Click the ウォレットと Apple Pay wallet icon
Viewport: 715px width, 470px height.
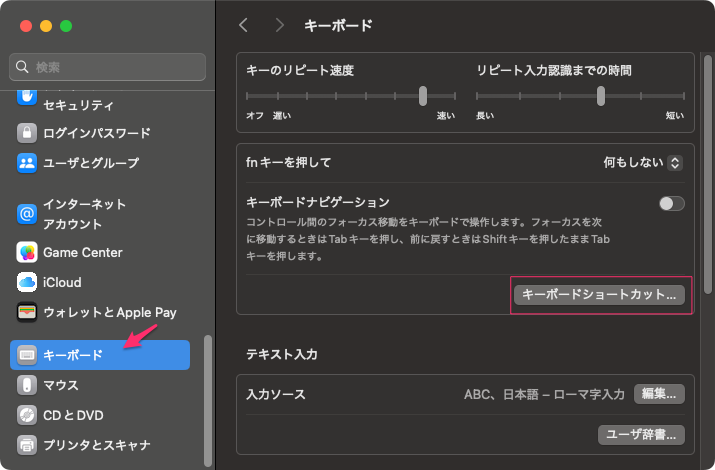(27, 313)
